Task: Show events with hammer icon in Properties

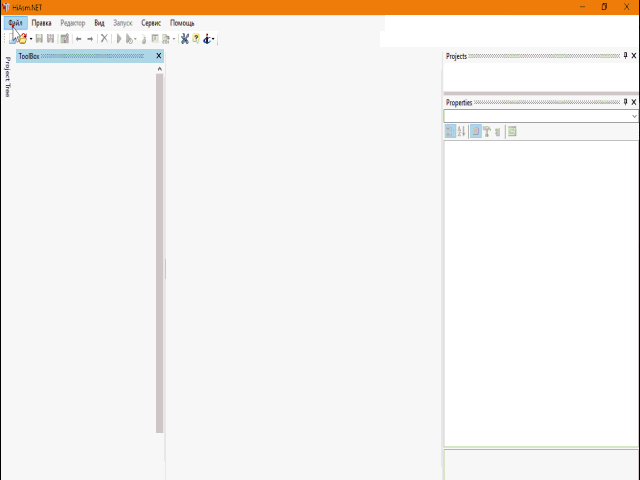Action: click(486, 131)
